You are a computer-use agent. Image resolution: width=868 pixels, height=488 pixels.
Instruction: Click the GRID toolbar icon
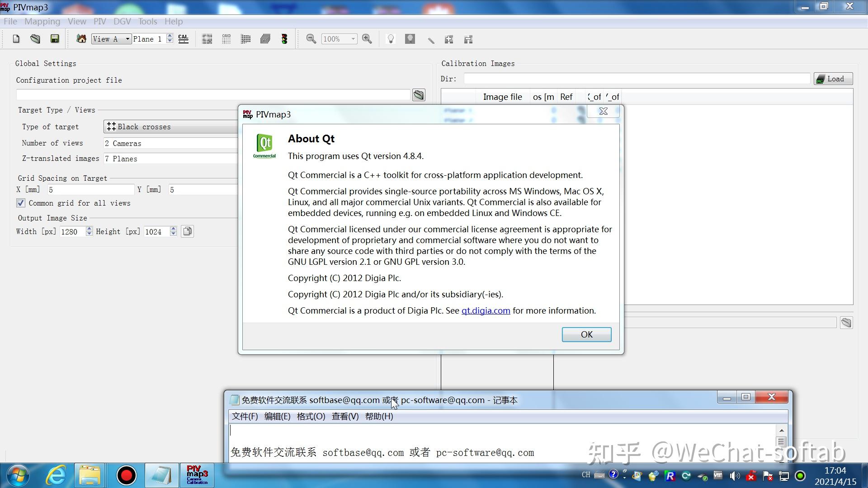226,39
